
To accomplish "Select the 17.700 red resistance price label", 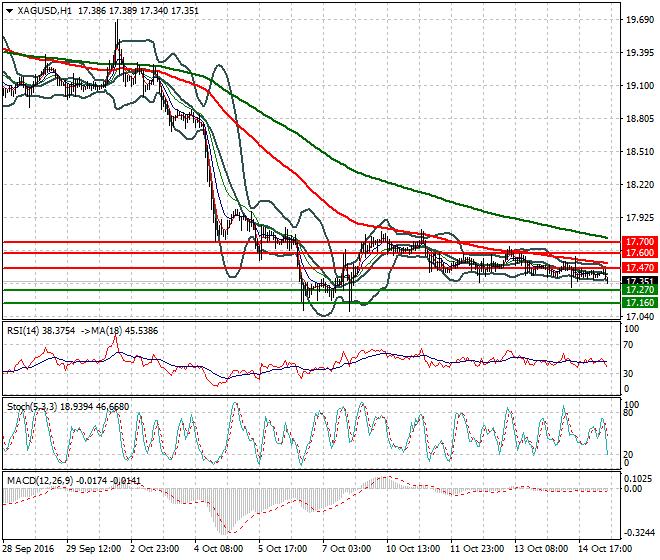I will 640,242.
